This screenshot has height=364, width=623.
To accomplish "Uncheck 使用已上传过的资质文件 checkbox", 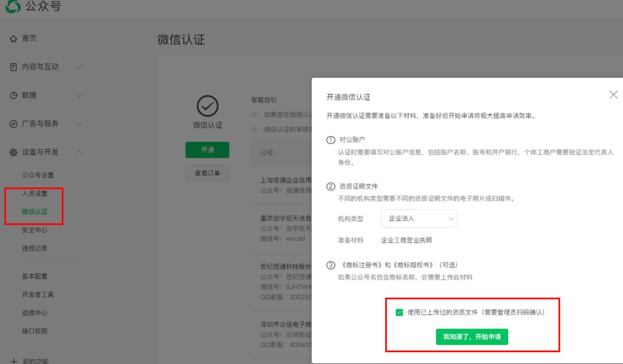I will [x=399, y=312].
